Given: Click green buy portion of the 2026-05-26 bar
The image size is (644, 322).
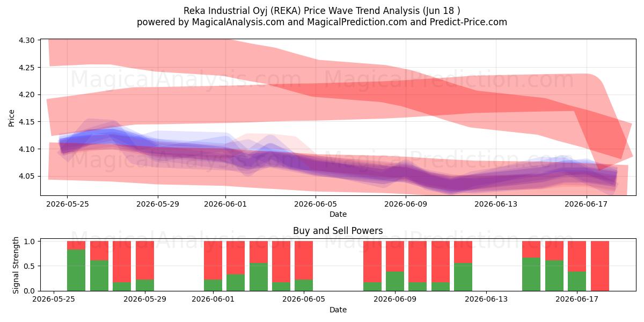Looking at the screenshot, I should click(76, 270).
